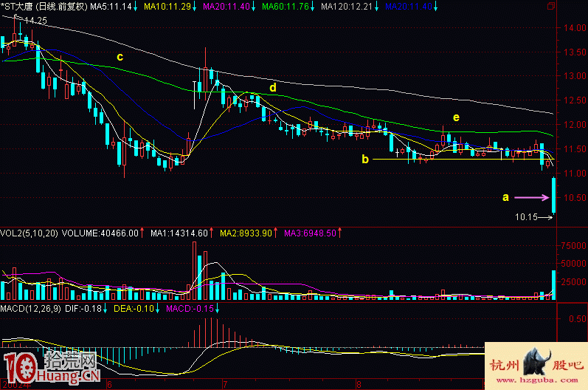
Task: Click the VOLUME:40466.00 value
Action: pyautogui.click(x=100, y=233)
